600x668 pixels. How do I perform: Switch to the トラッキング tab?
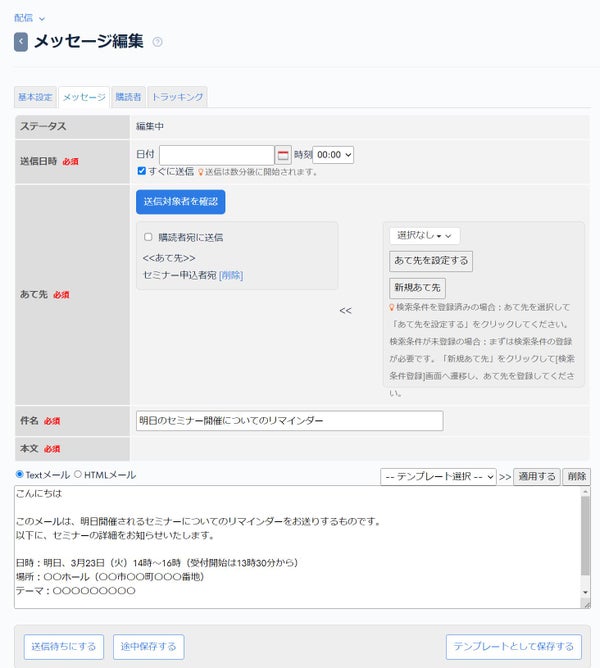[x=177, y=97]
